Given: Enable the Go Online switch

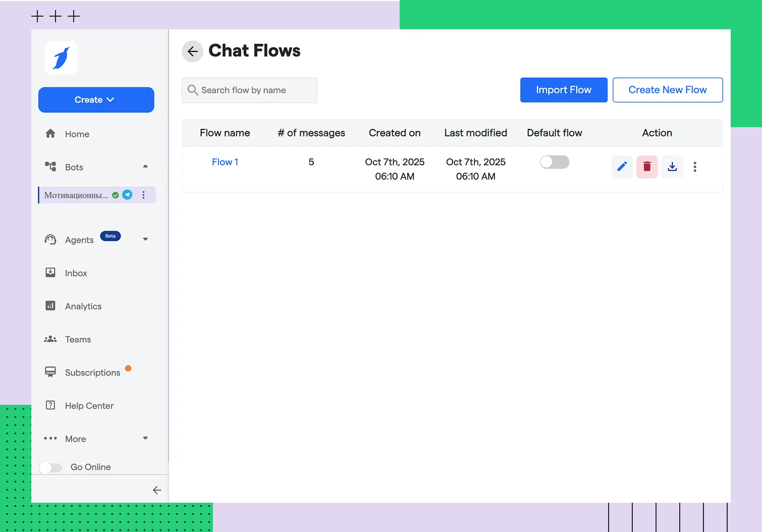Looking at the screenshot, I should pos(50,467).
